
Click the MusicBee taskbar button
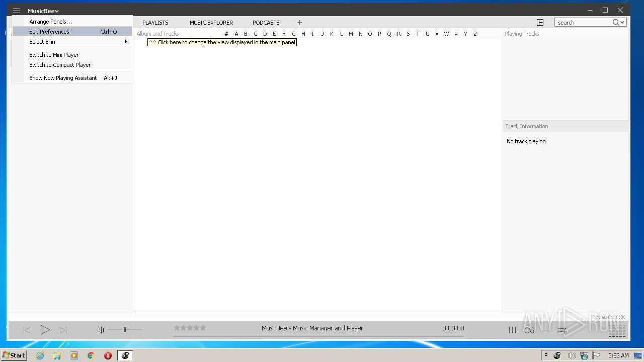pos(125,355)
